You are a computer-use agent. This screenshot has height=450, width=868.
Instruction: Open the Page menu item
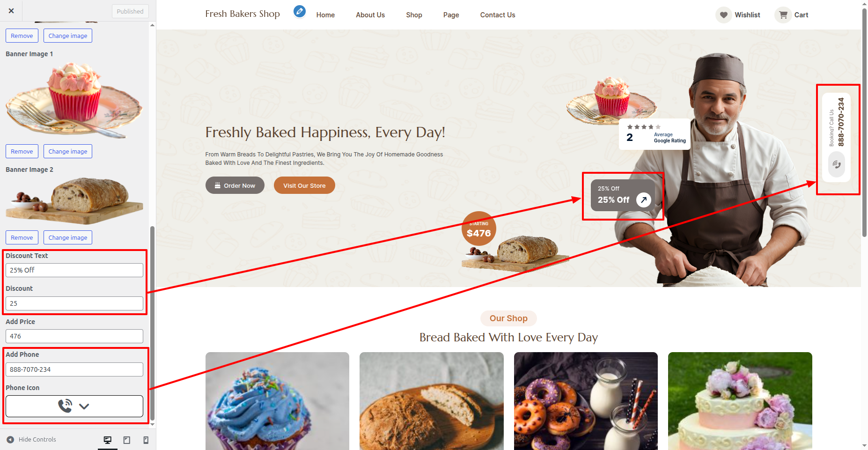click(451, 15)
